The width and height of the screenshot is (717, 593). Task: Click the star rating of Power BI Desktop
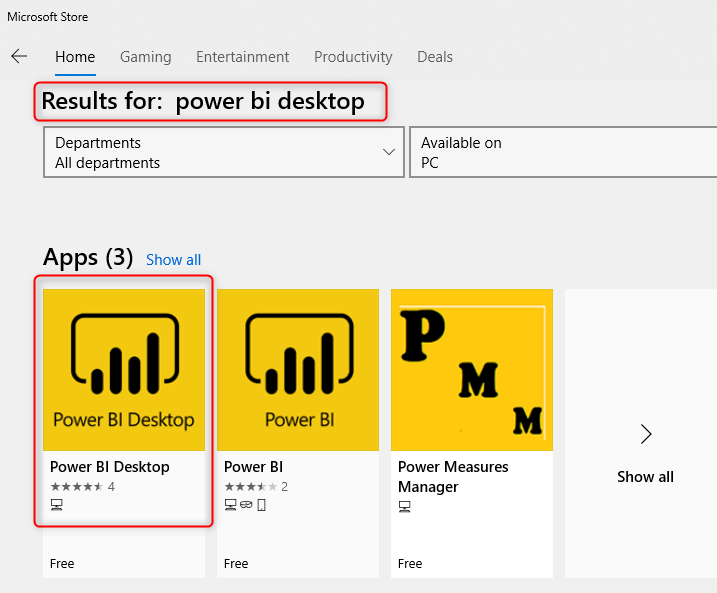point(76,487)
